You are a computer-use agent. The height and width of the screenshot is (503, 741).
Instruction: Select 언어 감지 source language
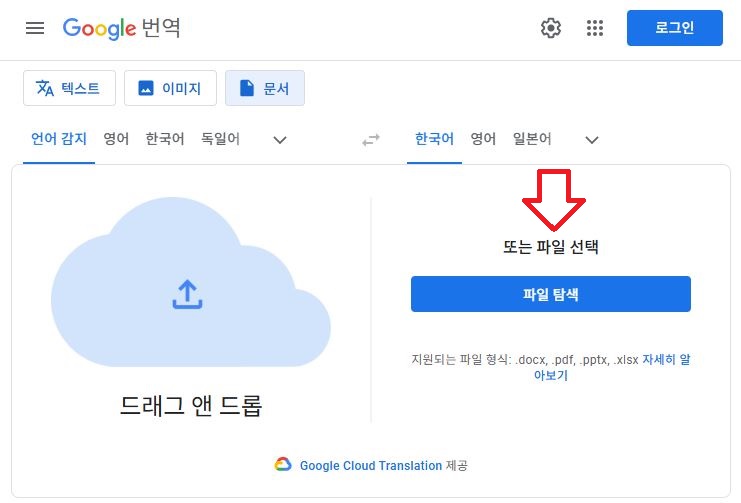(59, 139)
